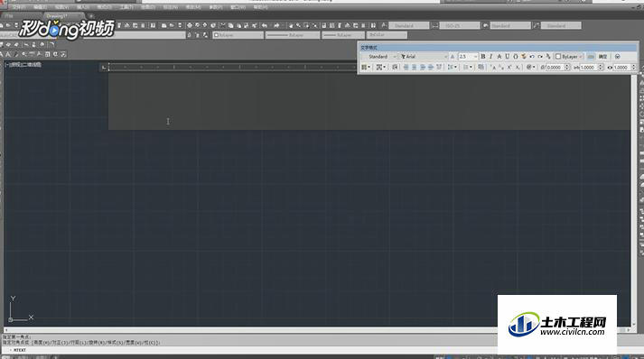Convert text to uppercase icon

point(494,68)
